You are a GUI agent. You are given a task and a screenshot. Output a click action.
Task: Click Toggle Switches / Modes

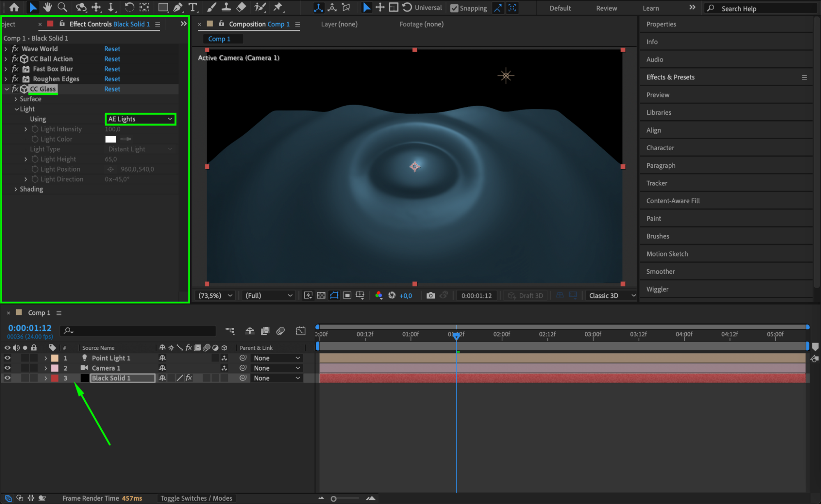[x=196, y=498]
